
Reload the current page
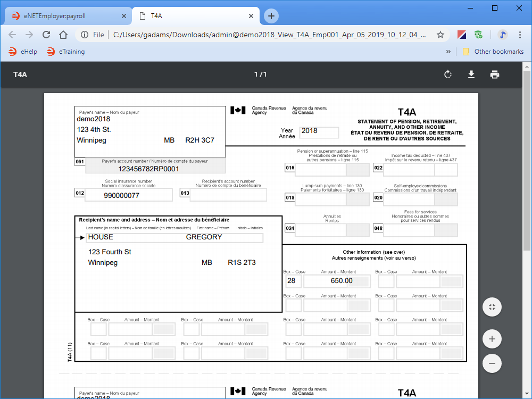coord(46,35)
